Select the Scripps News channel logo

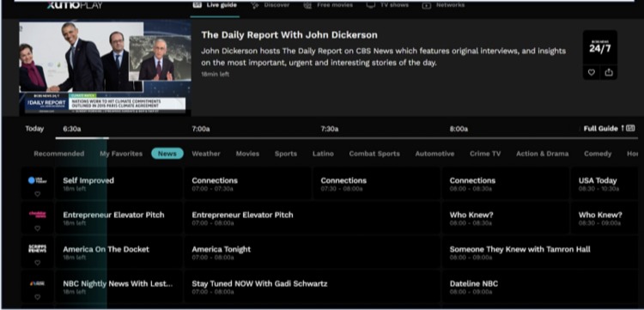[38, 249]
